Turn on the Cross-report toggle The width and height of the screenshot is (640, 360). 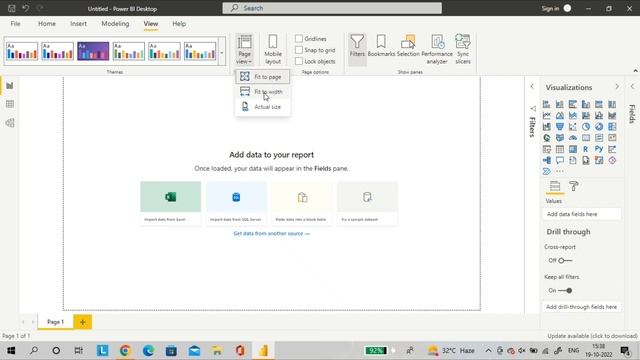click(x=565, y=260)
